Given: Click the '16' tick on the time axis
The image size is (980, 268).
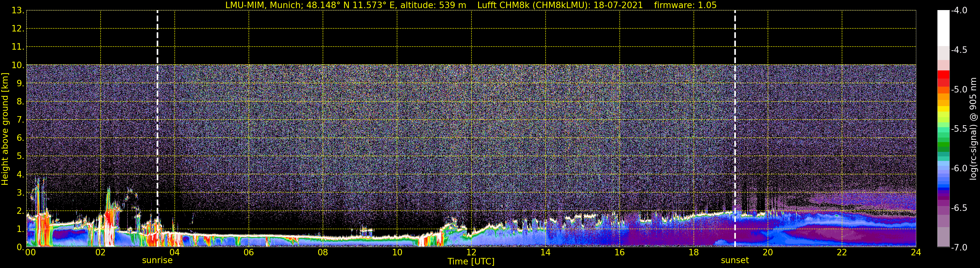Looking at the screenshot, I should click(x=620, y=252).
